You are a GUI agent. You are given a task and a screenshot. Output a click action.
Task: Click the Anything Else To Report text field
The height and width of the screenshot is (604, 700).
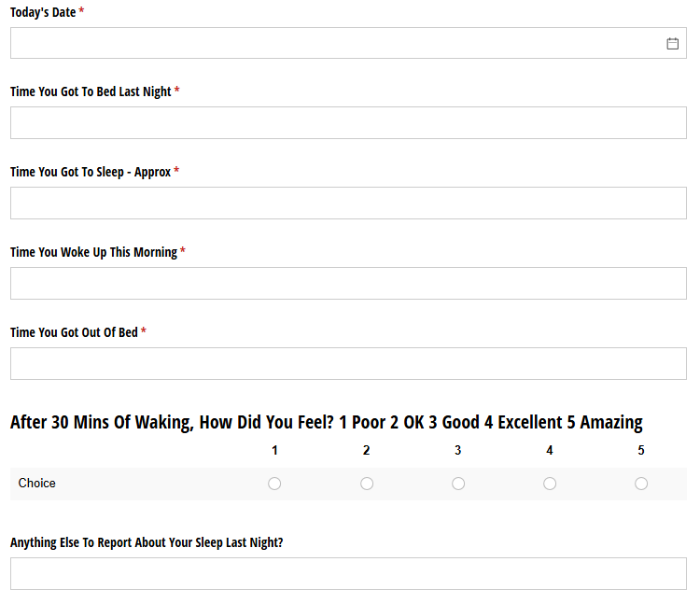[348, 573]
